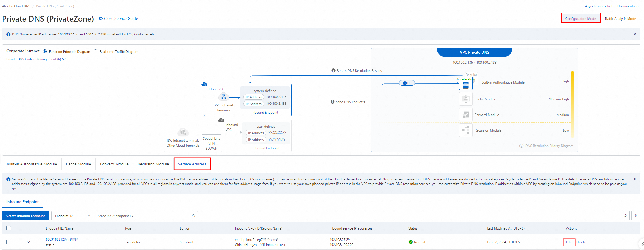This screenshot has height=250, width=644.
Task: Click IP address '192.168.27.29' in table
Action: (x=340, y=240)
